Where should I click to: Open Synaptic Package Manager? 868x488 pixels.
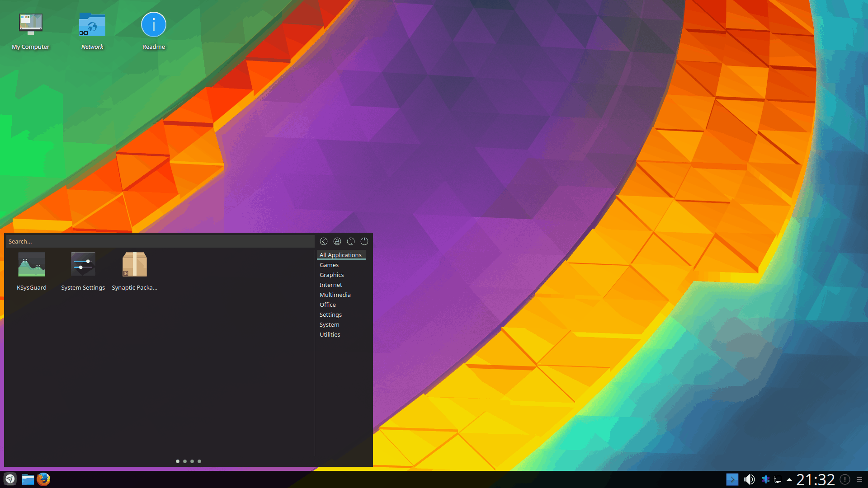pos(135,271)
